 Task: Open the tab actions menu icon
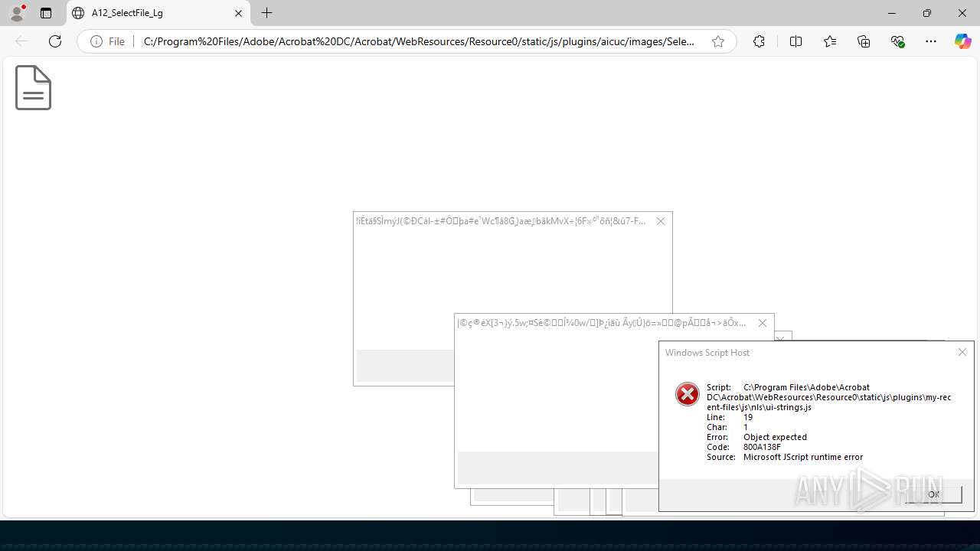pyautogui.click(x=46, y=13)
